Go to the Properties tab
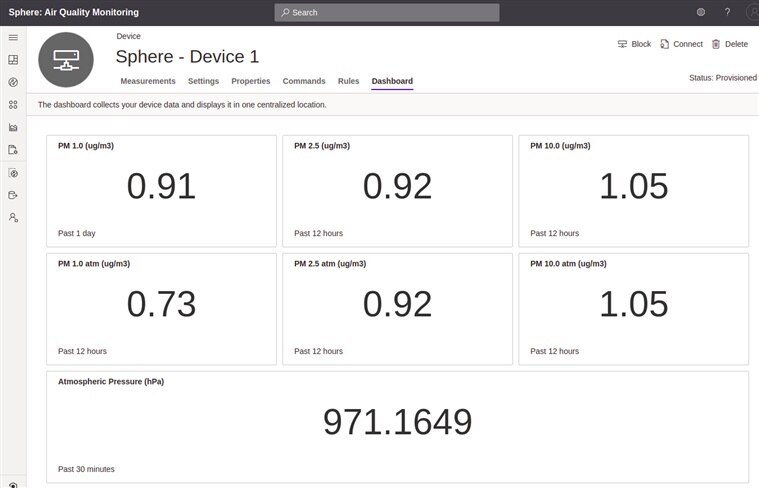The height and width of the screenshot is (488, 759). point(251,81)
